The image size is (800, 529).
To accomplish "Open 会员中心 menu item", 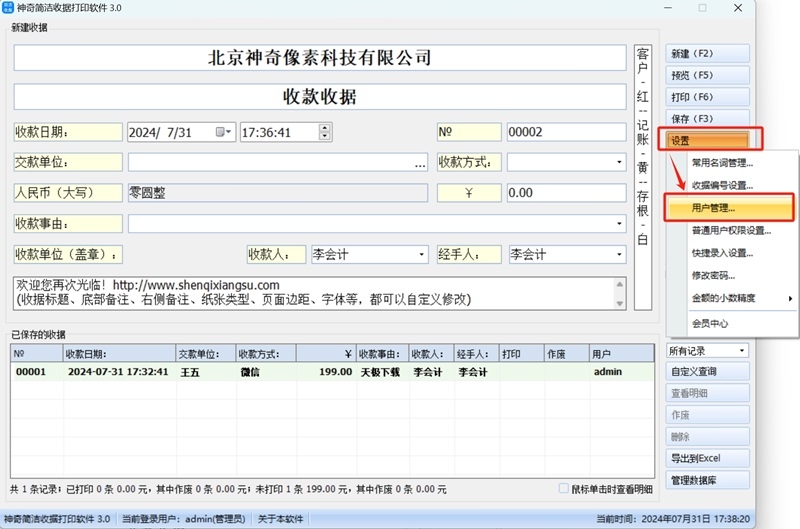I will pyautogui.click(x=710, y=323).
